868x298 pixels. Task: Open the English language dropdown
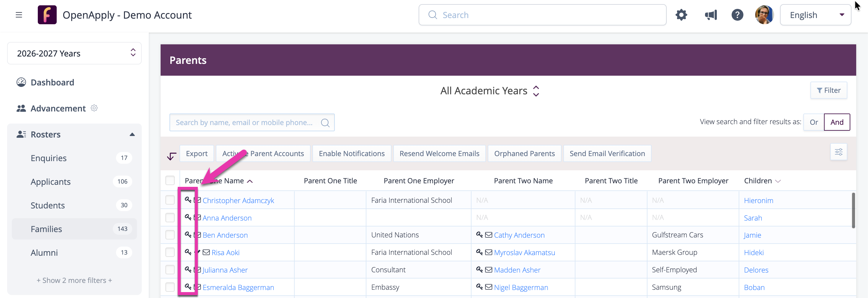pos(815,15)
